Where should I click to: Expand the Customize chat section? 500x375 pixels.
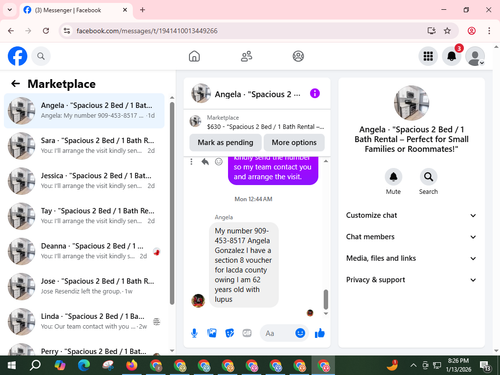click(x=411, y=215)
